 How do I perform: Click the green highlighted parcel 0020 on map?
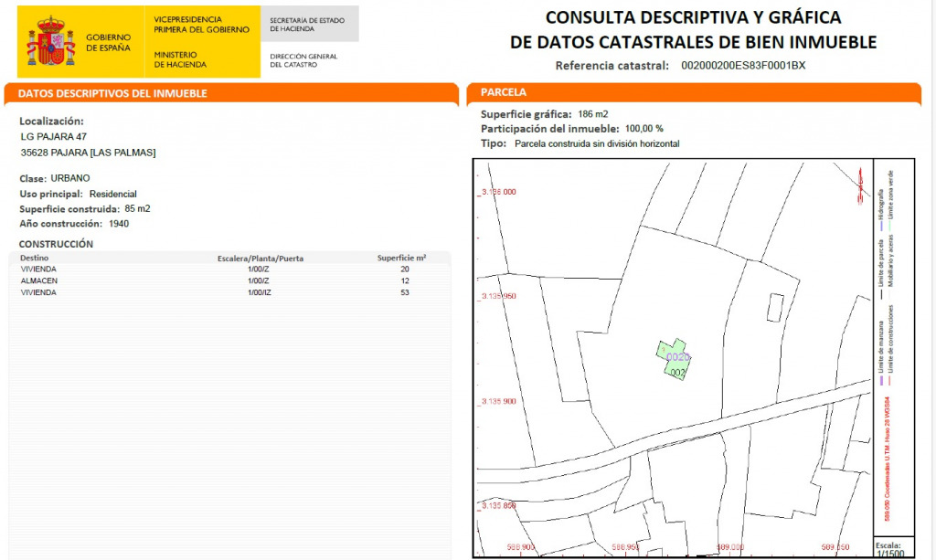click(x=675, y=359)
